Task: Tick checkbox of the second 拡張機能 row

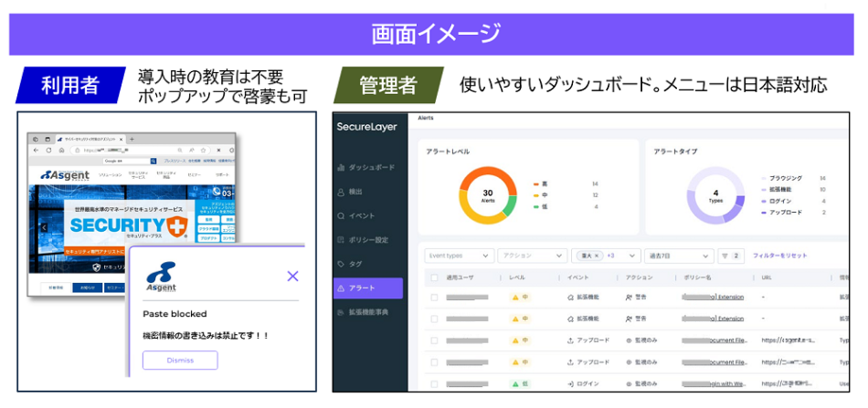Action: point(434,319)
